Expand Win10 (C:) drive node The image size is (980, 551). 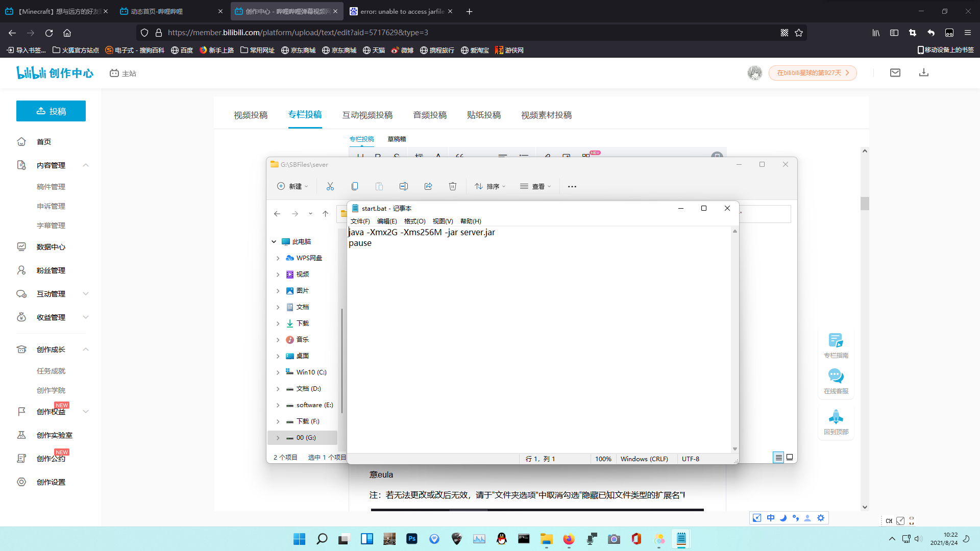[x=278, y=372]
